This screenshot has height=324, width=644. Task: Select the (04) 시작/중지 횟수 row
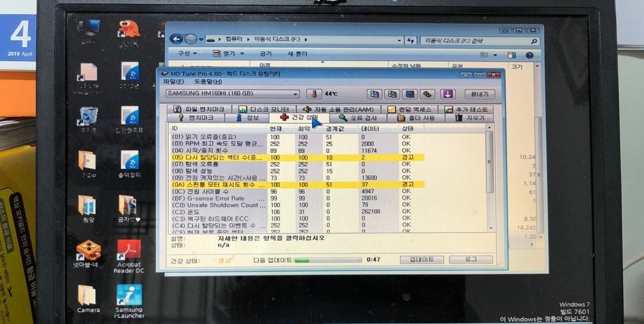click(x=297, y=151)
